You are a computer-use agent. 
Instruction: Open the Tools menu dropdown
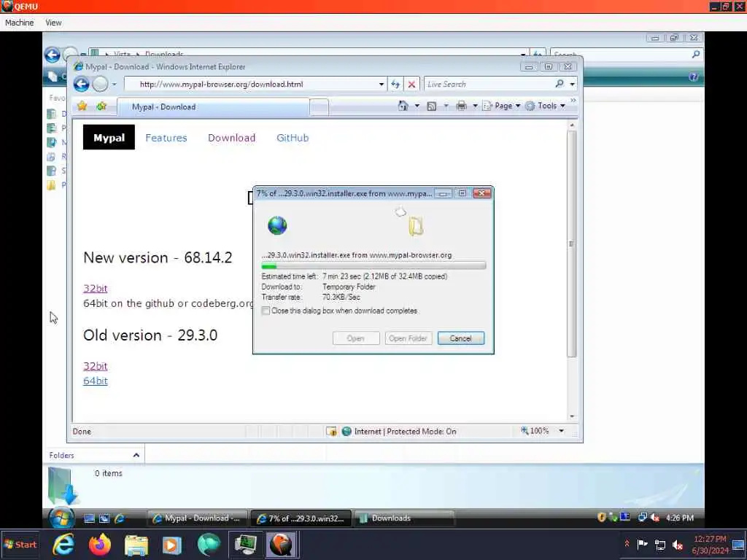pos(546,106)
